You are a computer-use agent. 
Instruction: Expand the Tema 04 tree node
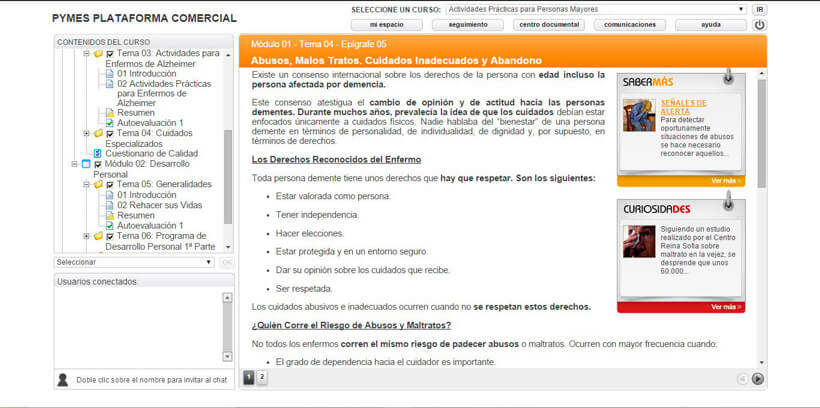[86, 133]
